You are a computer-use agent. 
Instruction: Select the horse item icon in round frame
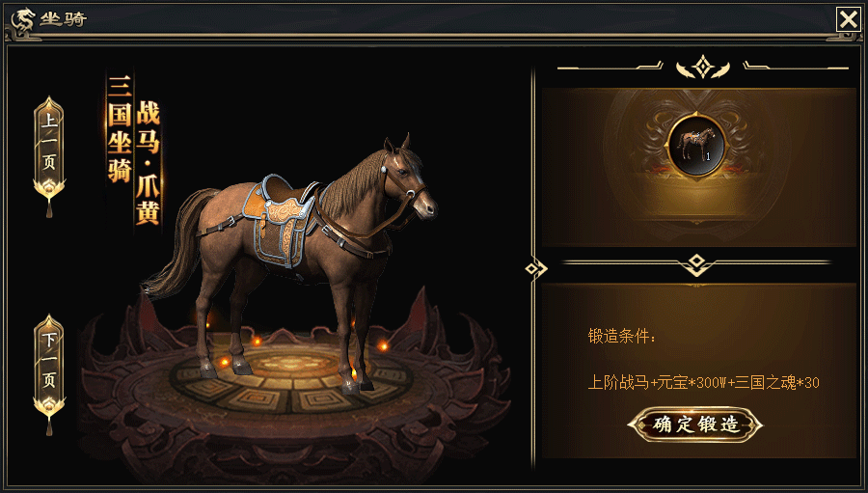coord(696,145)
